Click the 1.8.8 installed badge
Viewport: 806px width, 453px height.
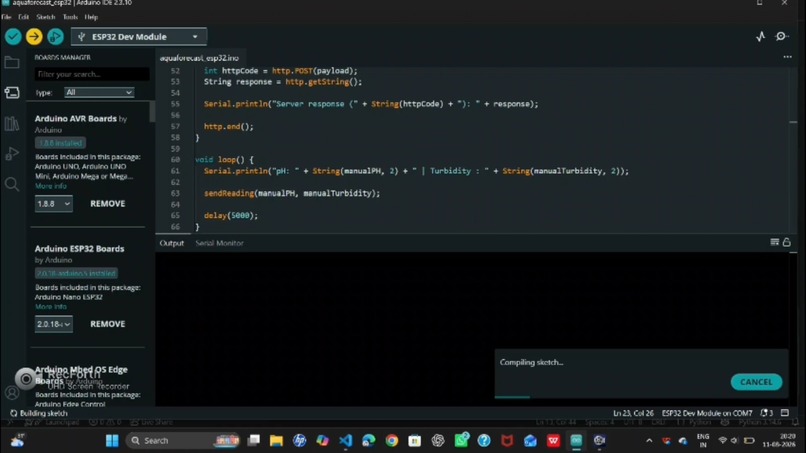tap(60, 143)
